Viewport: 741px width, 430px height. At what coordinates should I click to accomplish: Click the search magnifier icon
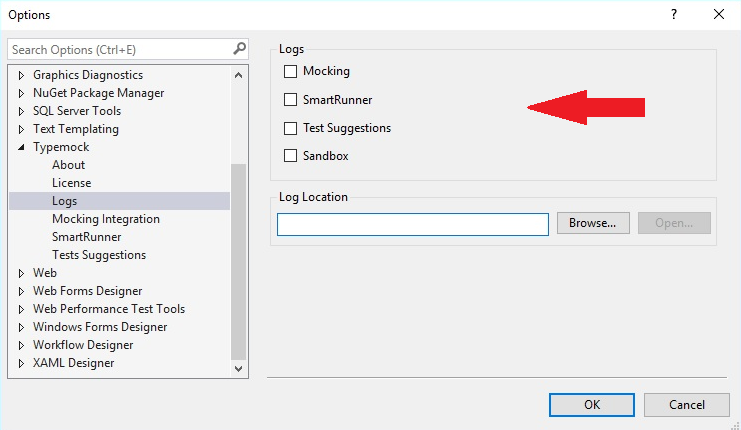click(239, 49)
